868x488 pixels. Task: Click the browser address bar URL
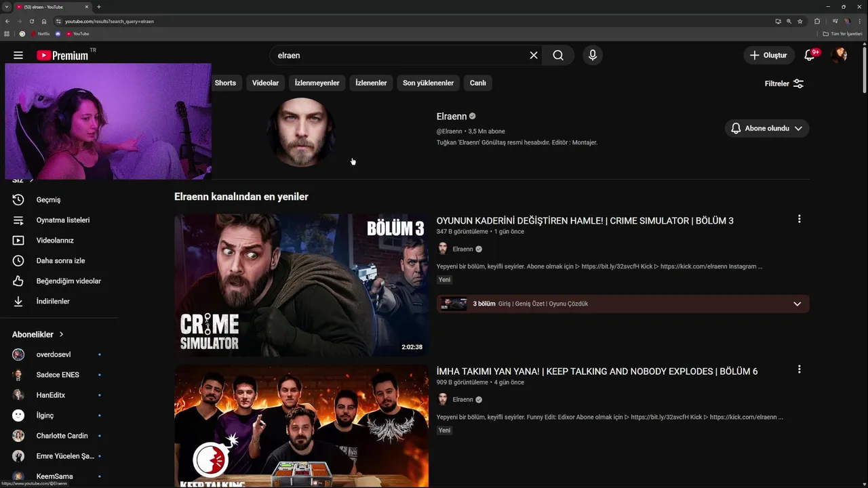pyautogui.click(x=109, y=21)
